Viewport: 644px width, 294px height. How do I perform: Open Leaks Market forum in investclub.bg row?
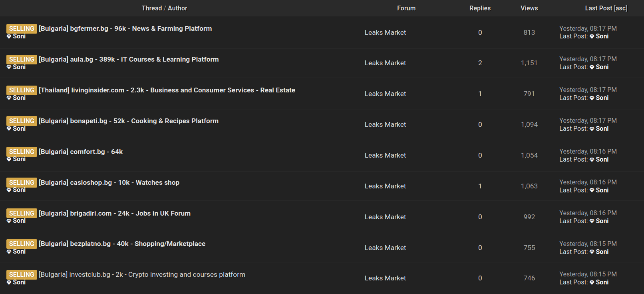[x=385, y=278]
